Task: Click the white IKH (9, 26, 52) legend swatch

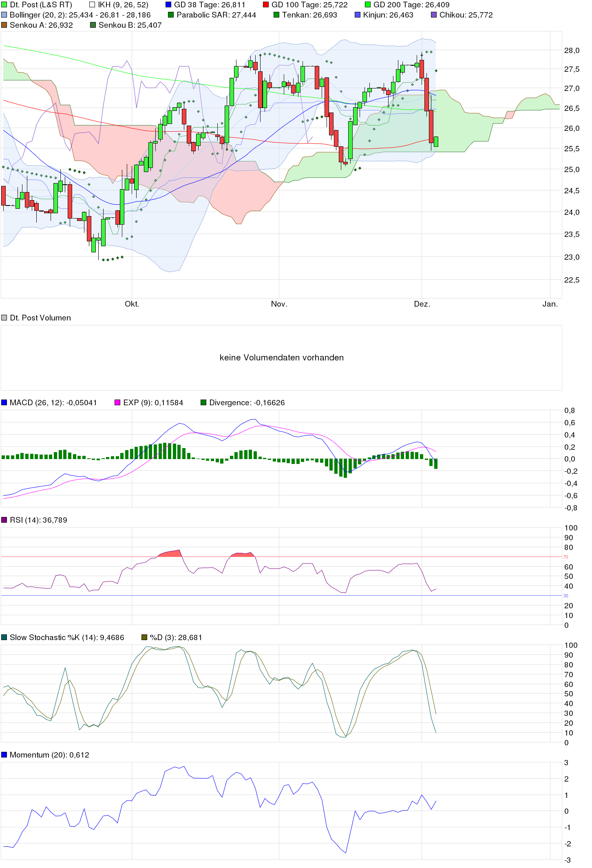Action: point(92,5)
